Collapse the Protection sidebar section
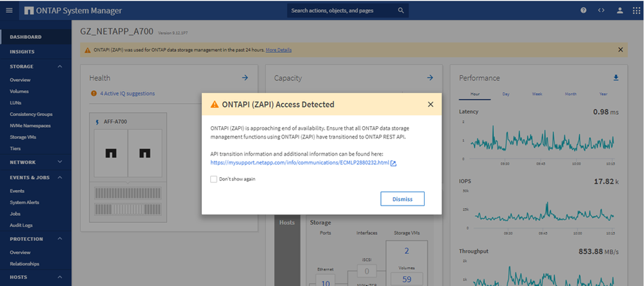Screen dimensions: 644x286 (x=60, y=238)
